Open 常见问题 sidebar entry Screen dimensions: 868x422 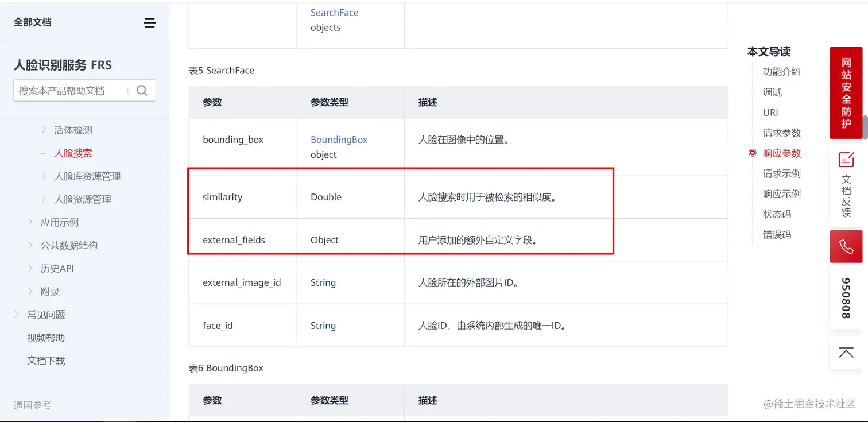46,315
